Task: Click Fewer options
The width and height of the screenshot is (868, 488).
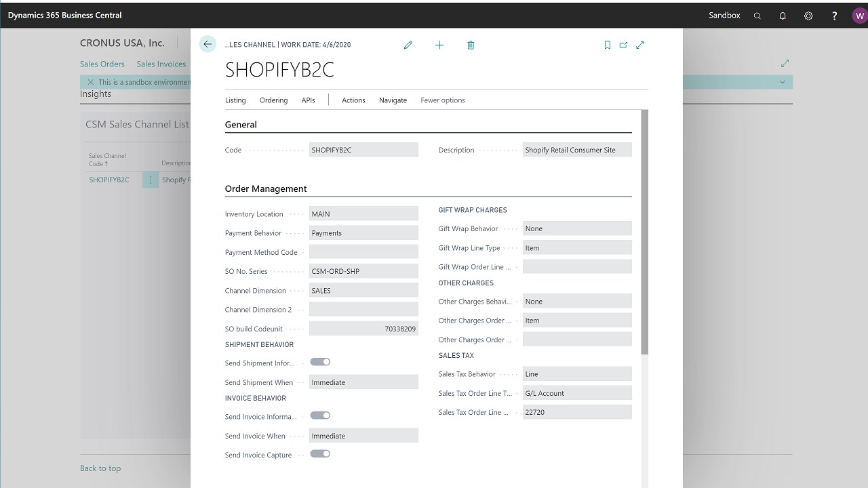Action: pyautogui.click(x=443, y=100)
